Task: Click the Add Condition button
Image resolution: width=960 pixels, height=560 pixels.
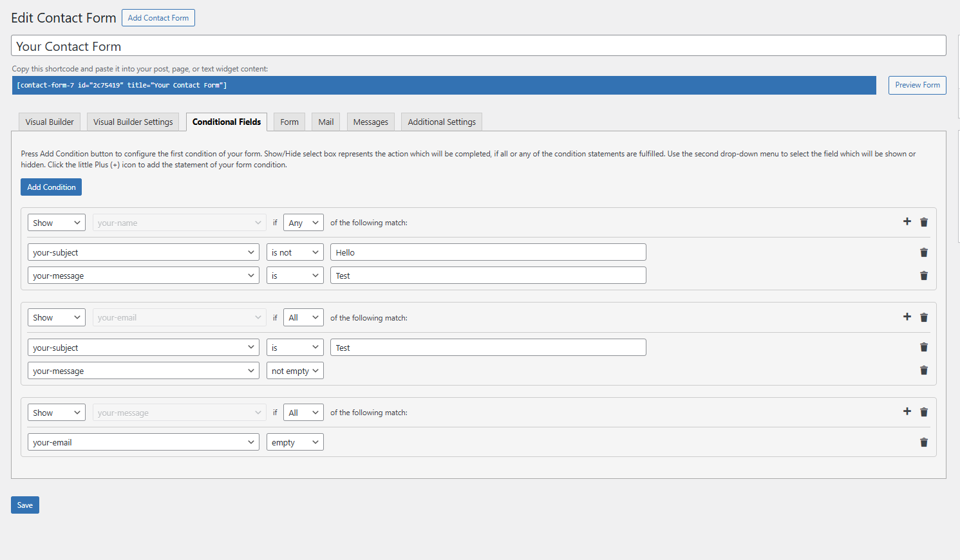Action: pos(52,187)
